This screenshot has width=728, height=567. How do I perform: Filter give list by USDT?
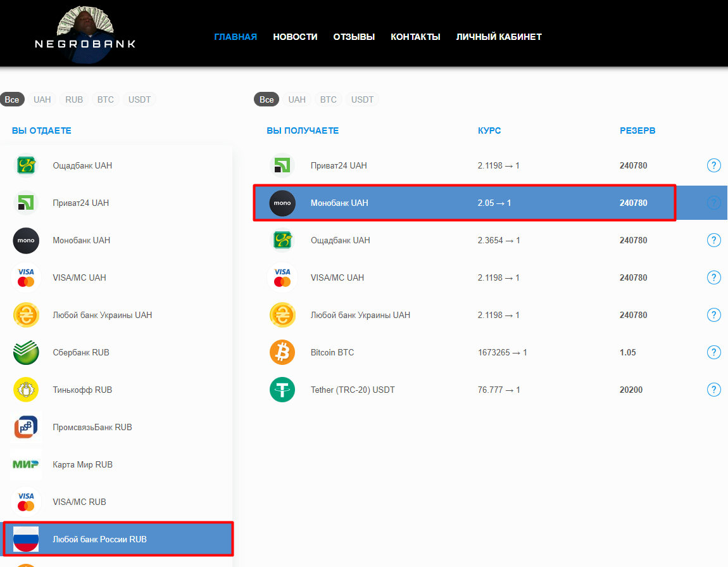tap(139, 99)
